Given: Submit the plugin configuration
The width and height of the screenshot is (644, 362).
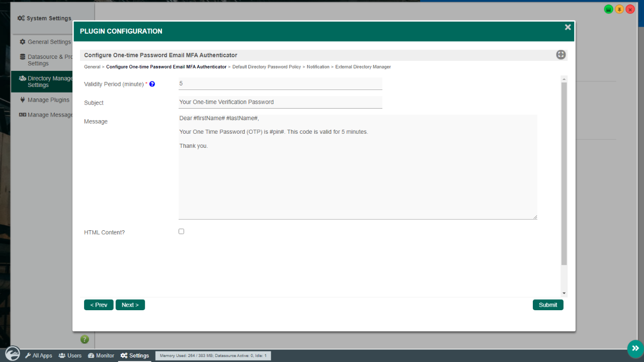Looking at the screenshot, I should pyautogui.click(x=548, y=305).
